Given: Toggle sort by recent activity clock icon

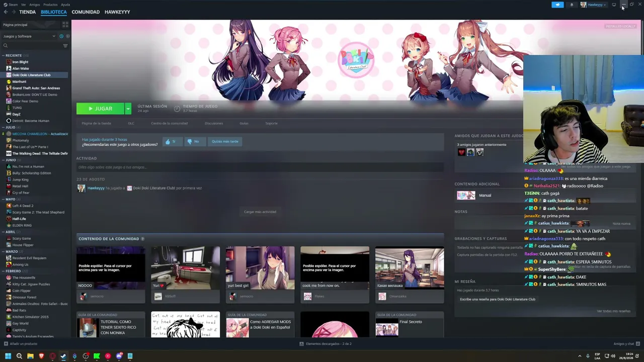Looking at the screenshot, I should 61,36.
